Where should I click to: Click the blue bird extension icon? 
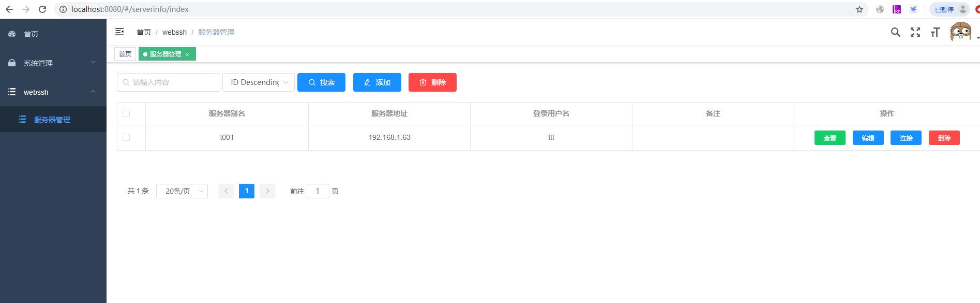click(x=913, y=9)
